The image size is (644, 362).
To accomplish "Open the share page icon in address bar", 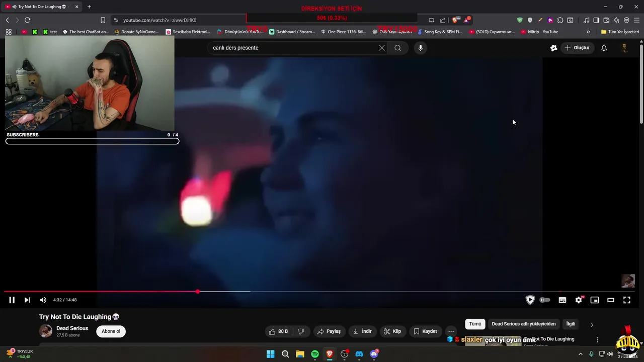I will [x=443, y=20].
